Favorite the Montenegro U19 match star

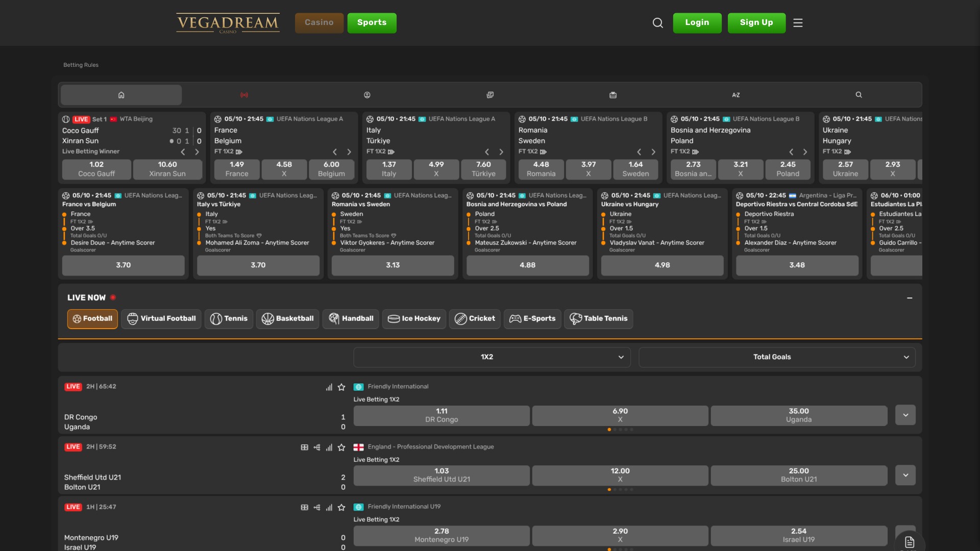341,508
